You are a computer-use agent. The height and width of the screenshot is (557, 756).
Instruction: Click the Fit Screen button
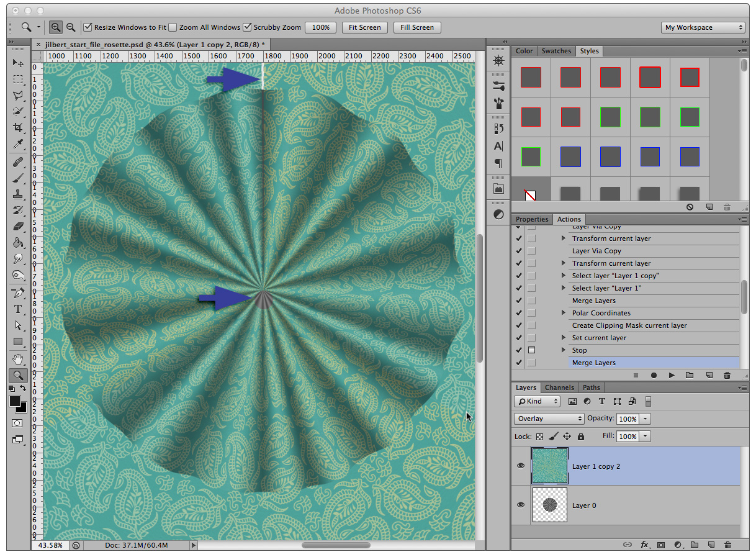[365, 27]
